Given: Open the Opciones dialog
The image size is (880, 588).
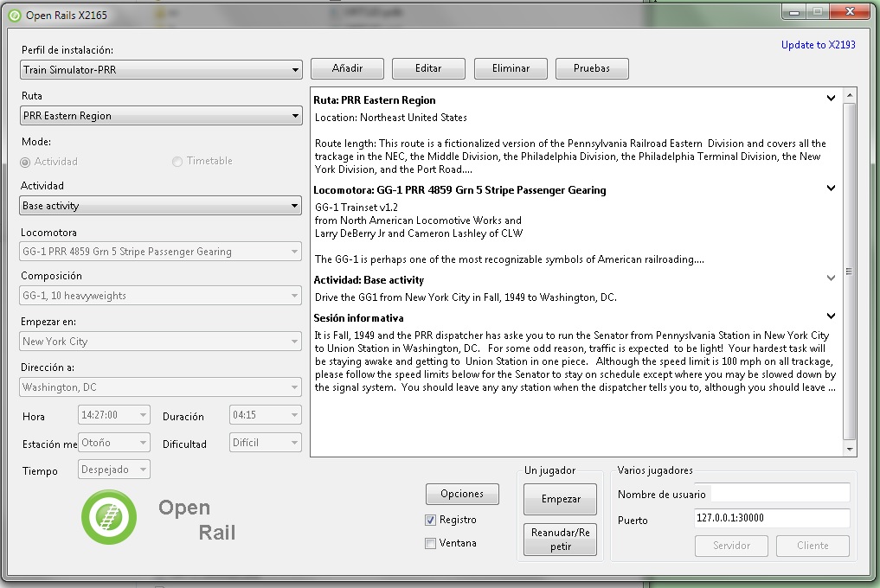Looking at the screenshot, I should point(462,494).
